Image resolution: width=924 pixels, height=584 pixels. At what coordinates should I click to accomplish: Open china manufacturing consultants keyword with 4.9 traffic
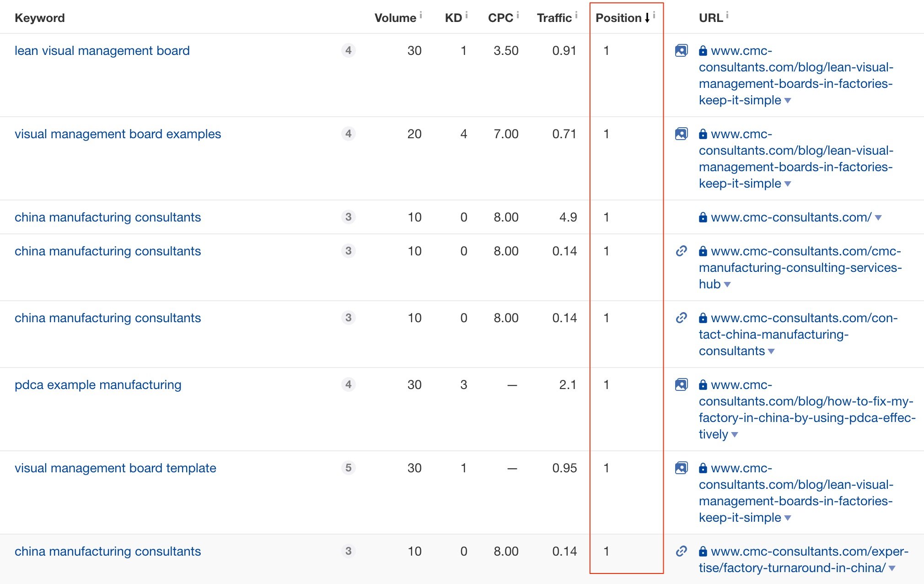107,217
